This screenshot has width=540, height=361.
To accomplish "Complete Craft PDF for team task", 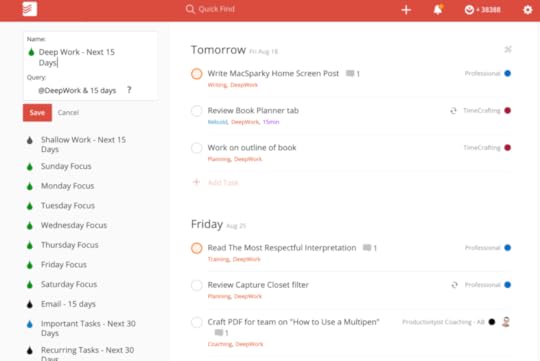I will point(196,322).
